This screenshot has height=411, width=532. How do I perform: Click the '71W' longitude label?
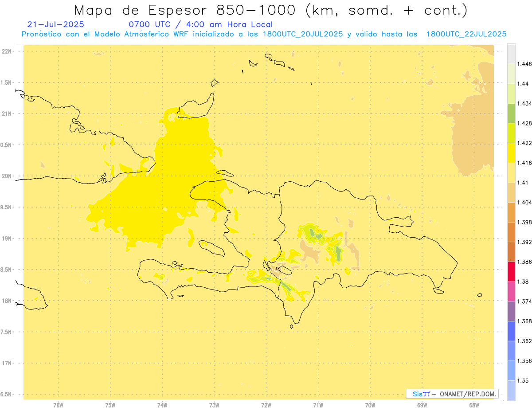point(318,405)
